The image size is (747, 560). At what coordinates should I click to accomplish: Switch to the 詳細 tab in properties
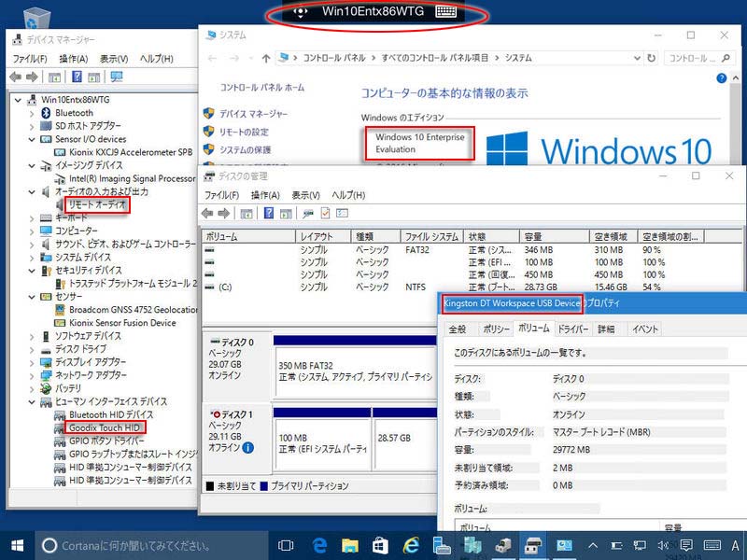click(606, 329)
